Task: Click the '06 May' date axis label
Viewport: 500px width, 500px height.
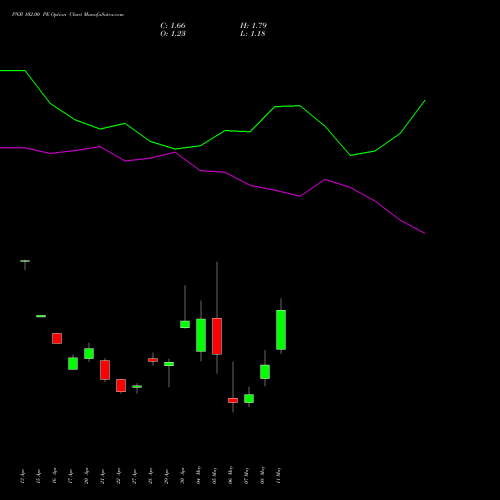Action: (x=231, y=475)
